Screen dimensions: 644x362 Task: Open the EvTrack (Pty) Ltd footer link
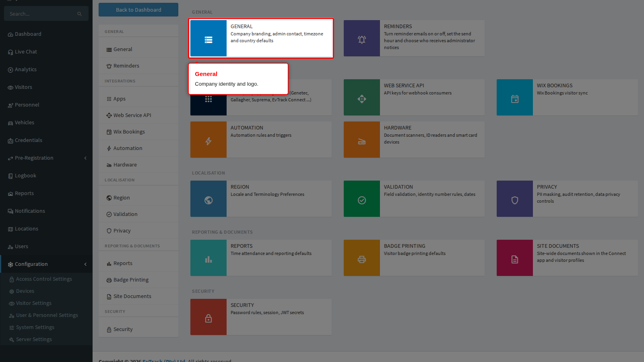tap(164, 360)
